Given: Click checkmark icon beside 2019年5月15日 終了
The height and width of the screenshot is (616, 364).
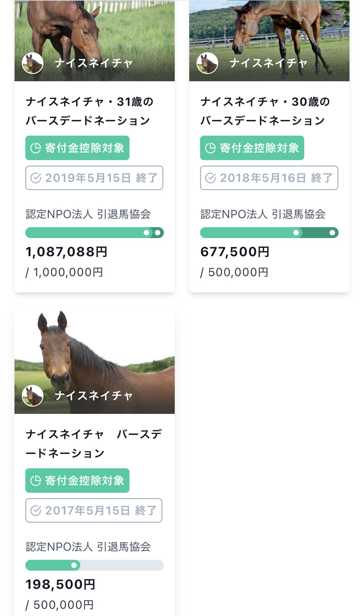Looking at the screenshot, I should pos(36,178).
